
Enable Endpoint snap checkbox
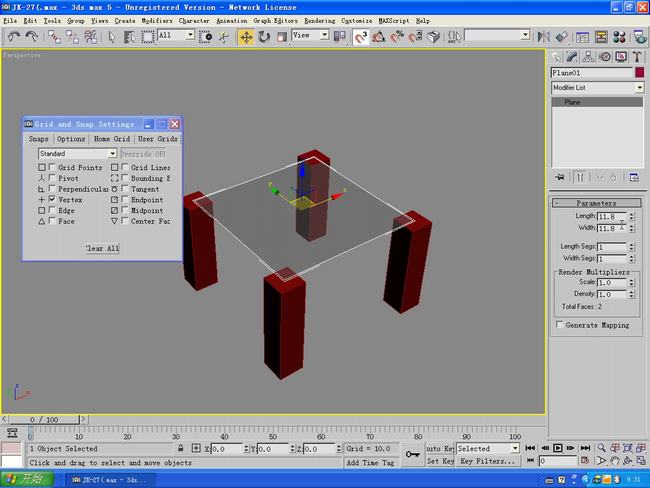[x=125, y=199]
